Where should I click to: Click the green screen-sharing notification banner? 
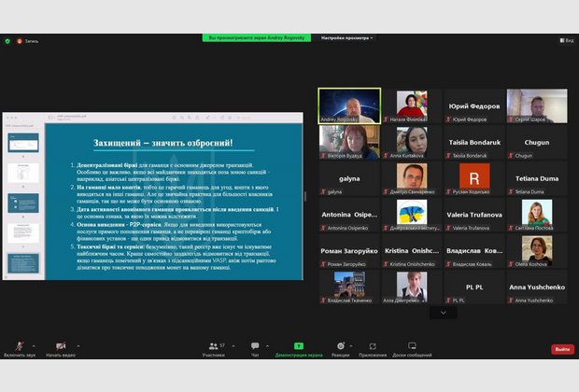click(x=258, y=38)
